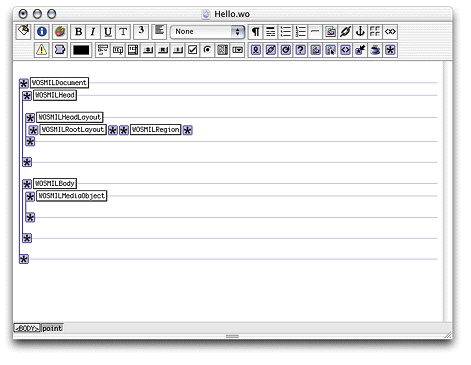Click the point item in the path bar

(52, 328)
